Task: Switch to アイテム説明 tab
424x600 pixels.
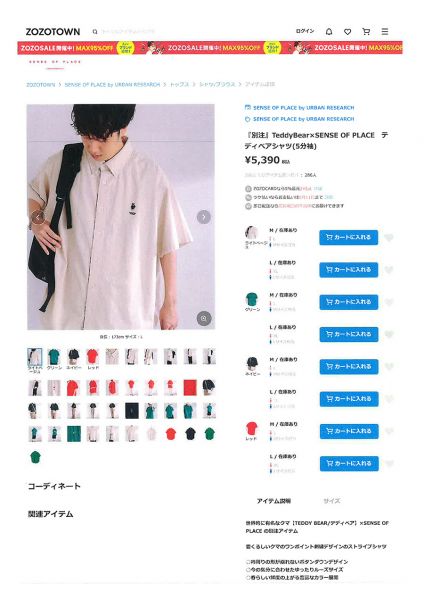Action: coord(274,501)
